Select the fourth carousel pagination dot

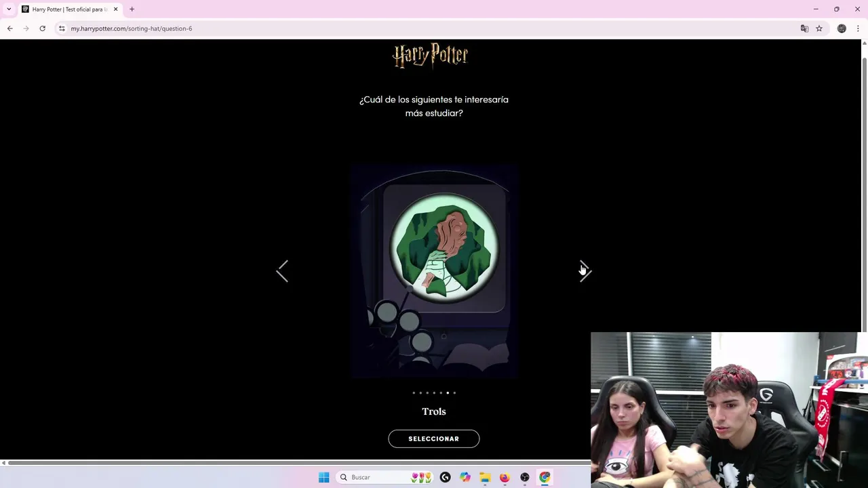434,392
